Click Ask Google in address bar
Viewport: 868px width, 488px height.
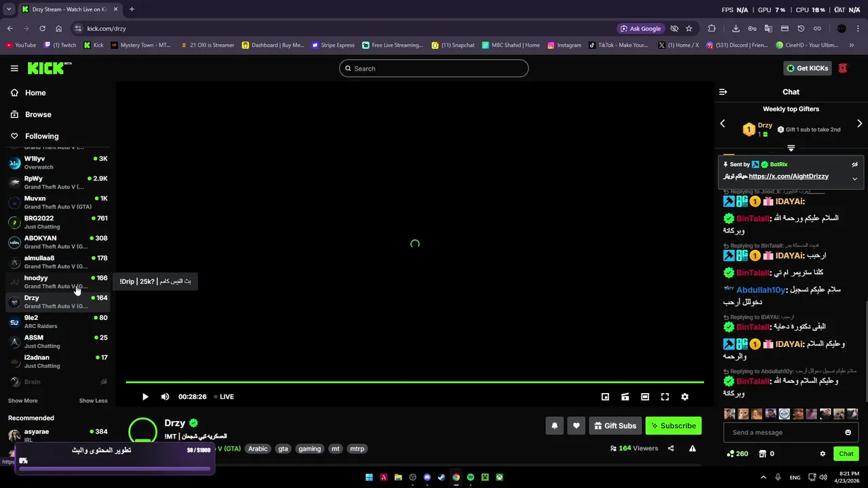[640, 28]
